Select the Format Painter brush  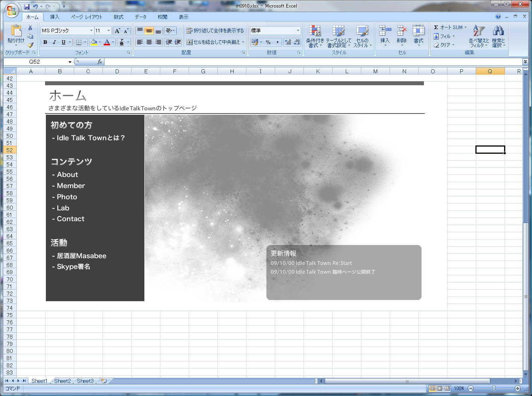(30, 45)
